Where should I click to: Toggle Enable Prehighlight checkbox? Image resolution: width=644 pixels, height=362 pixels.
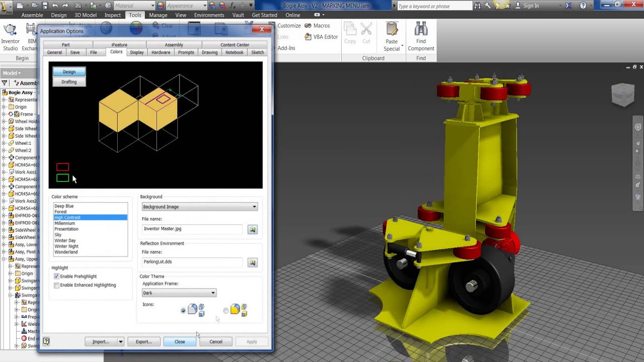coord(56,277)
